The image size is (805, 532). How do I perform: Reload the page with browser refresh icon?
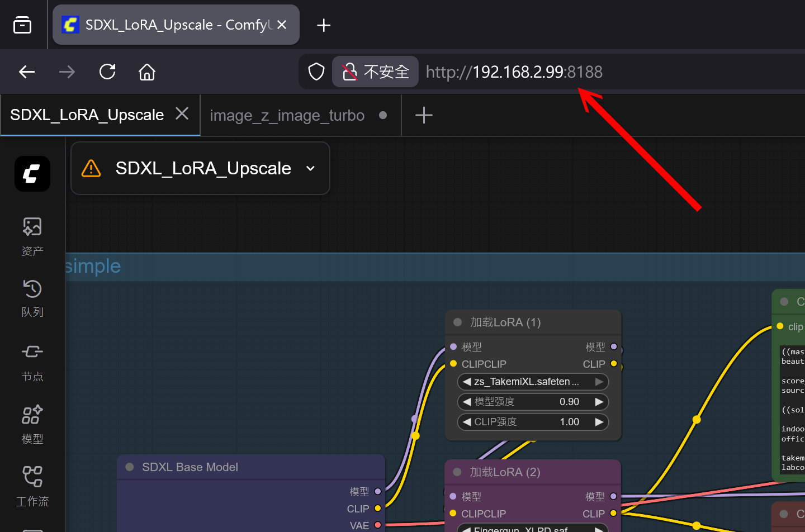[x=107, y=72]
